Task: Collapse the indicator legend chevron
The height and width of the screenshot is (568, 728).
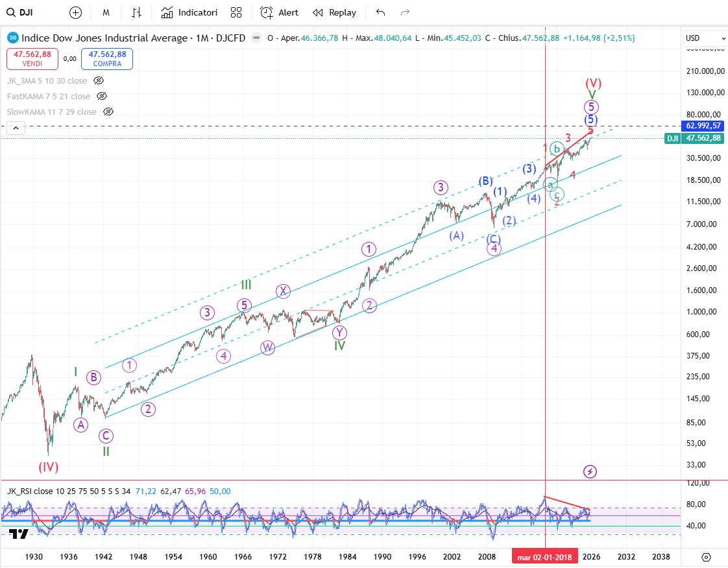Action: 16,129
